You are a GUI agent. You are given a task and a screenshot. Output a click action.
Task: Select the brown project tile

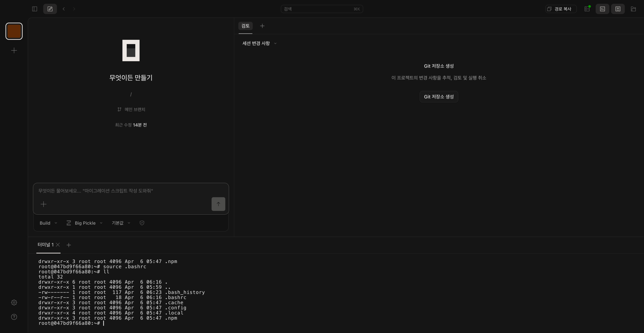pyautogui.click(x=14, y=31)
